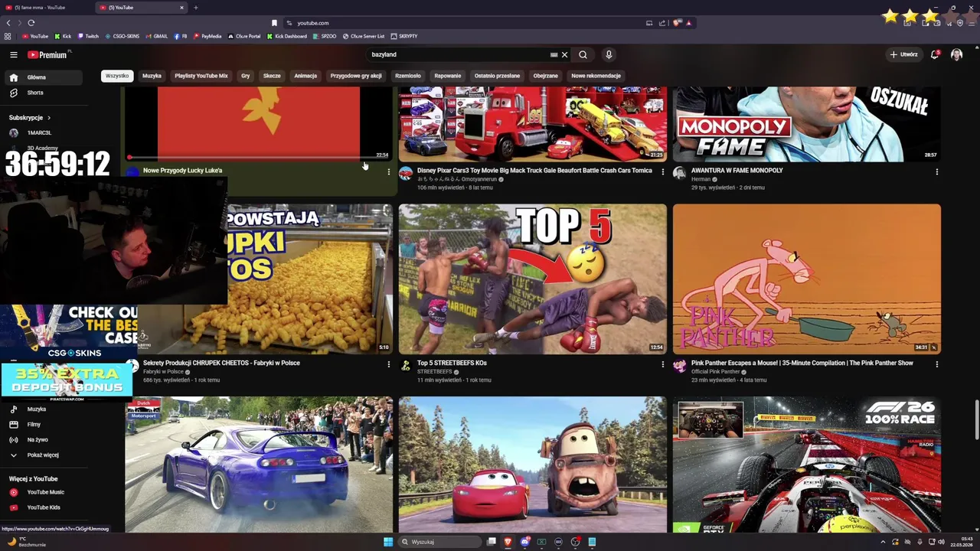Click the Brave Rewards triangle icon

coord(688,23)
